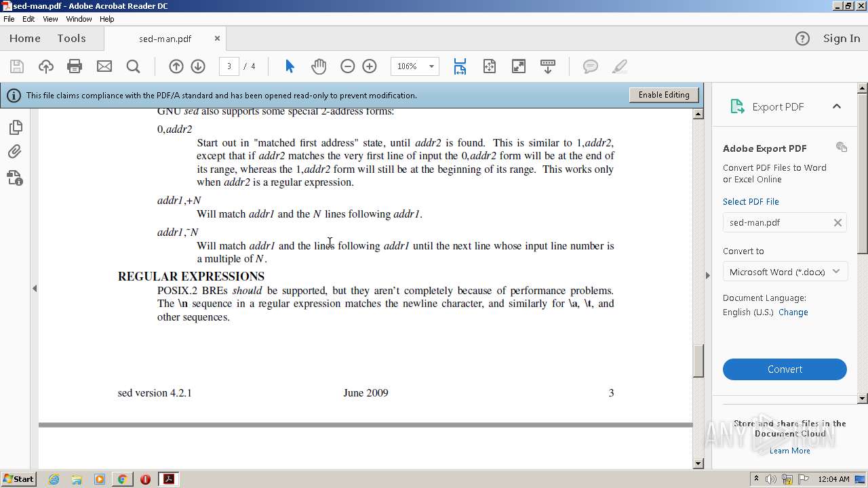
Task: Click Sign In
Action: pyautogui.click(x=842, y=39)
